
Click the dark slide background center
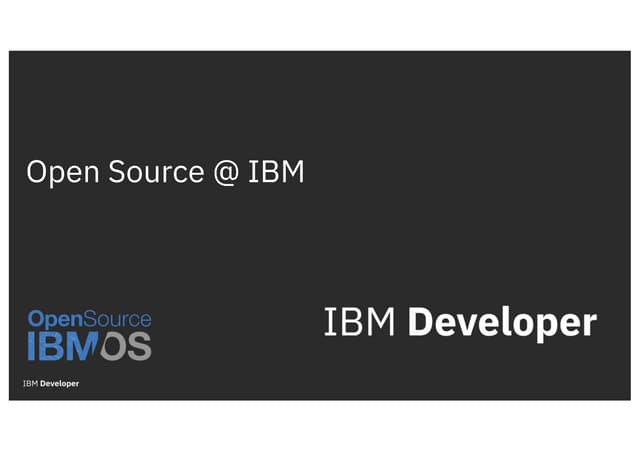click(320, 240)
